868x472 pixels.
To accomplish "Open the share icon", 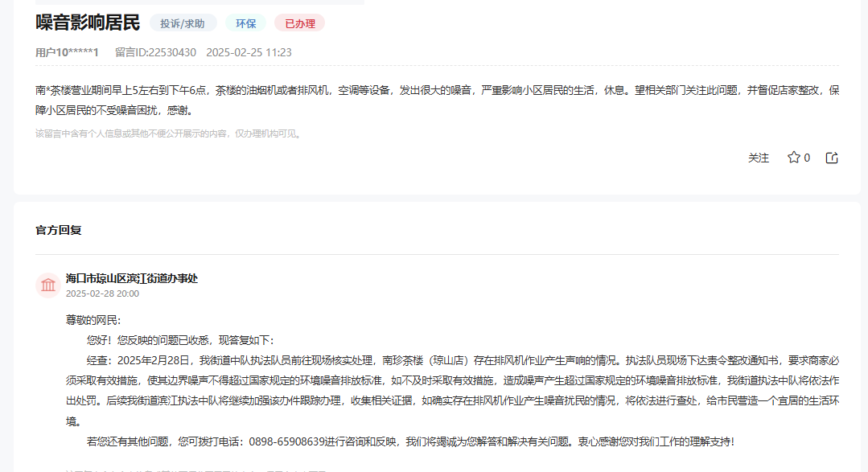I will pyautogui.click(x=832, y=158).
